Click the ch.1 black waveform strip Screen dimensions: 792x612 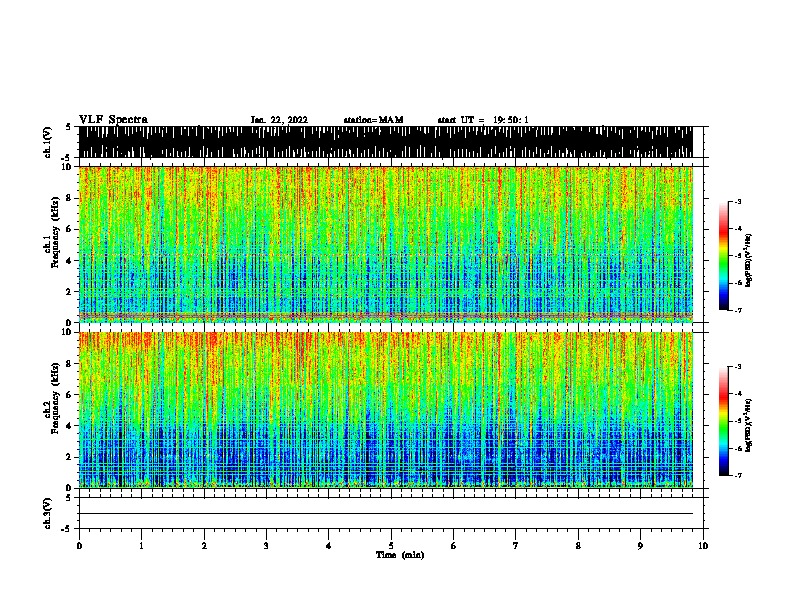point(386,142)
